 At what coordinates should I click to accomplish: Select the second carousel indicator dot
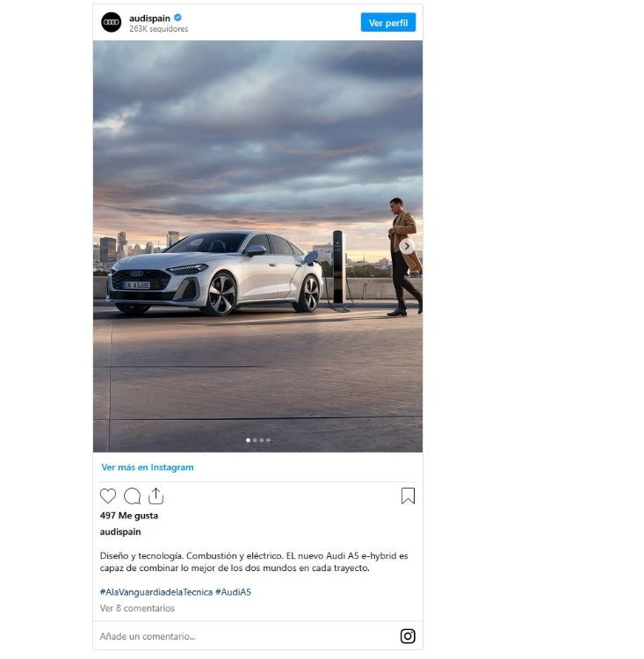(x=255, y=440)
